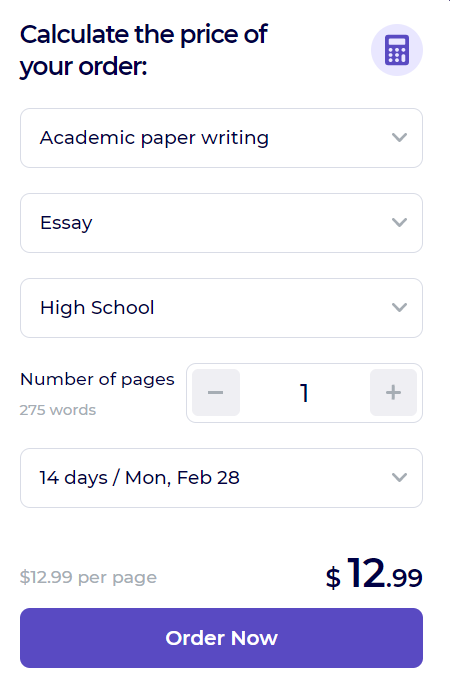450x677 pixels.
Task: Click chevron next to 14 days deadline
Action: tap(399, 478)
